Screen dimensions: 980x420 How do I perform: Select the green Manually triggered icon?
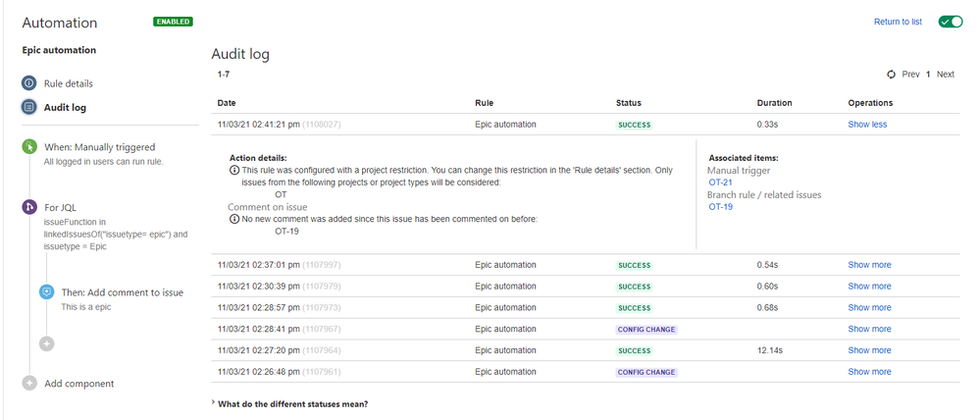28,147
